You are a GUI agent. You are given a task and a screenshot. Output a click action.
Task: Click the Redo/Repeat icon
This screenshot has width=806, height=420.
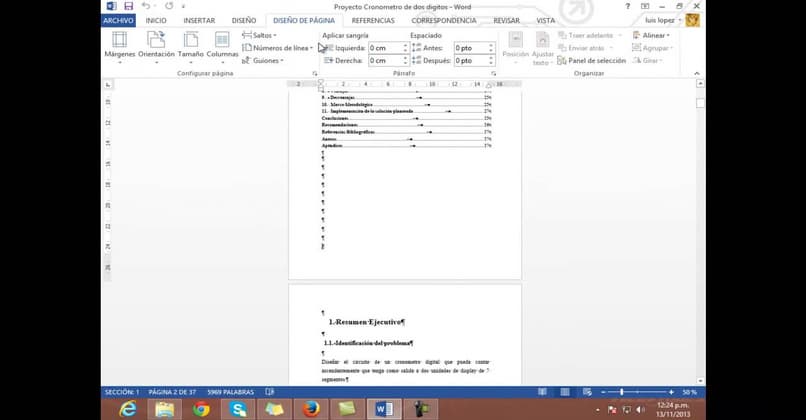point(169,6)
